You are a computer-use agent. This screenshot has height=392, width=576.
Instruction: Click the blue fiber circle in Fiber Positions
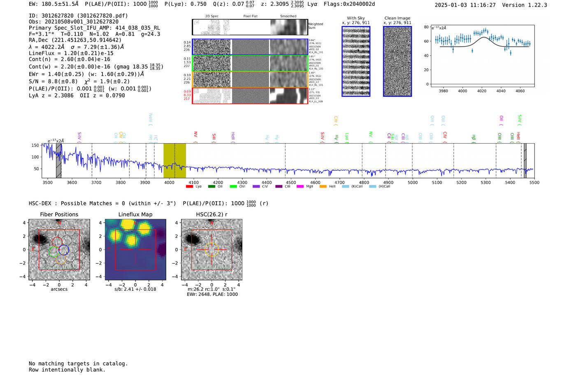point(63,250)
